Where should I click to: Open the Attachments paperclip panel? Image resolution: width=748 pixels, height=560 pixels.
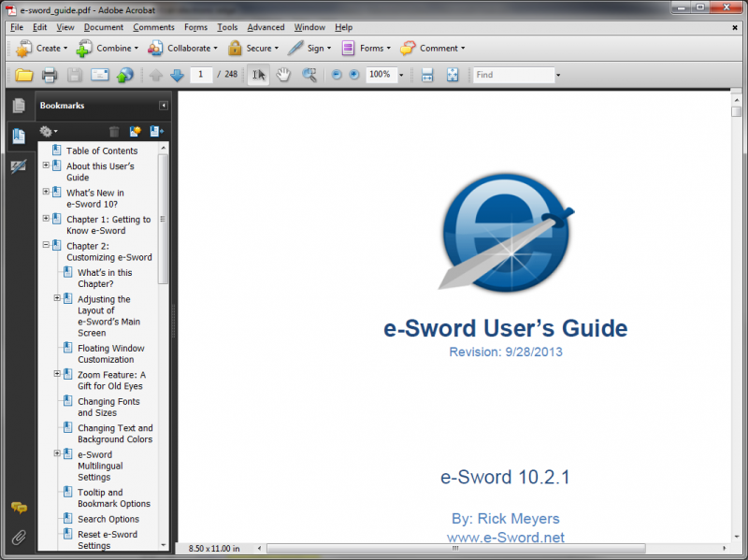19,538
